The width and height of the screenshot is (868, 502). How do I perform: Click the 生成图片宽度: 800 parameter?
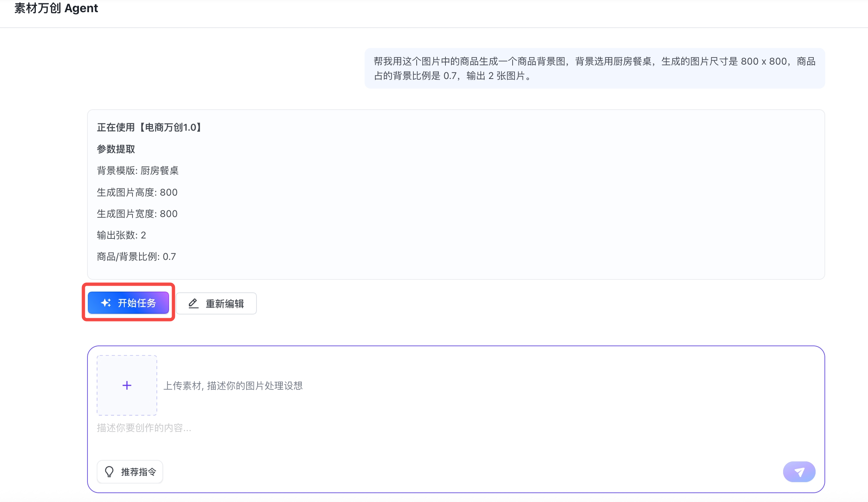[137, 214]
